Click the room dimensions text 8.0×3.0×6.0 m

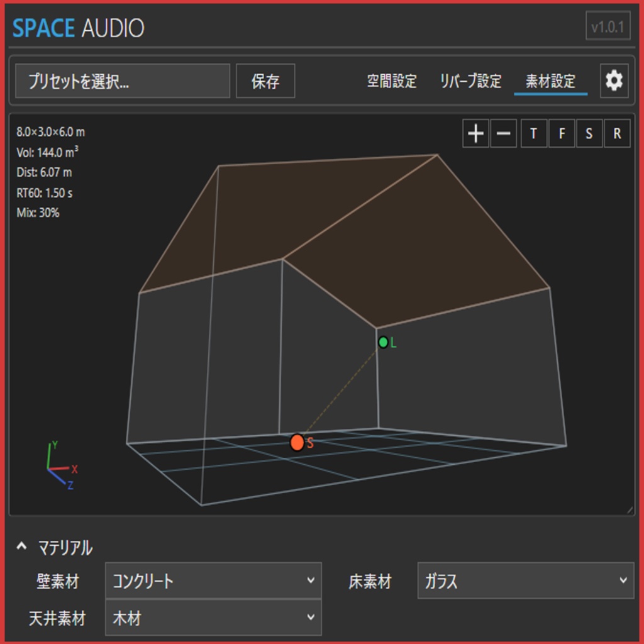[50, 132]
